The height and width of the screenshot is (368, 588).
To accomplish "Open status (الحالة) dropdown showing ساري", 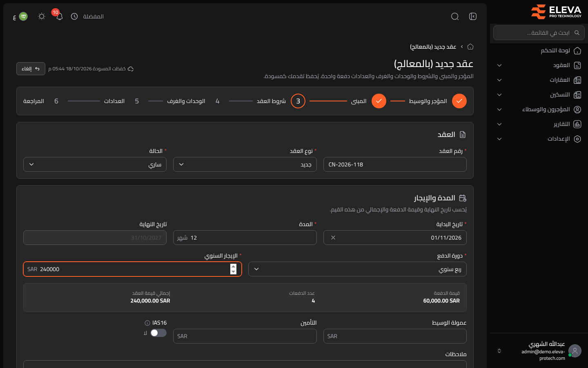I will click(x=95, y=164).
